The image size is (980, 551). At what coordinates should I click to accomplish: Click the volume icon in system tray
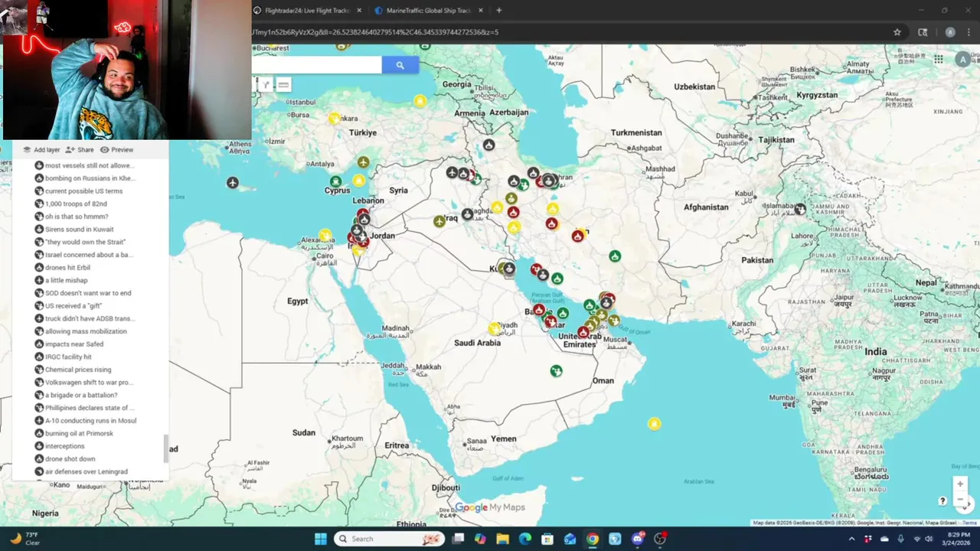[929, 539]
